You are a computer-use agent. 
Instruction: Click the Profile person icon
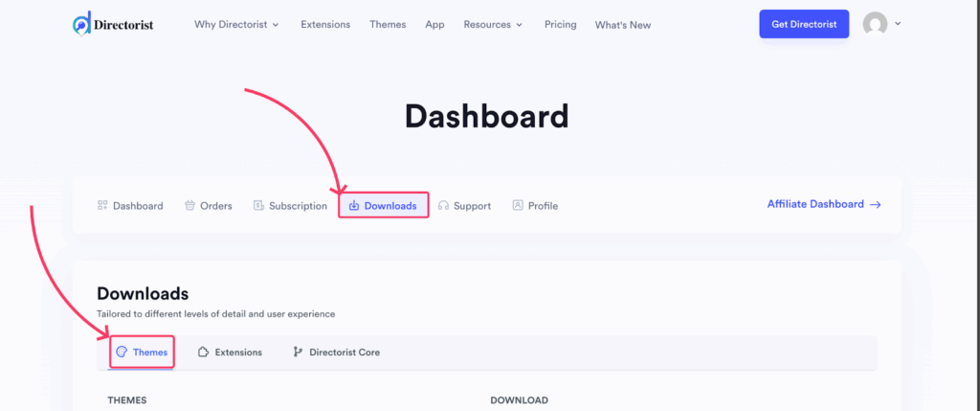pyautogui.click(x=518, y=205)
